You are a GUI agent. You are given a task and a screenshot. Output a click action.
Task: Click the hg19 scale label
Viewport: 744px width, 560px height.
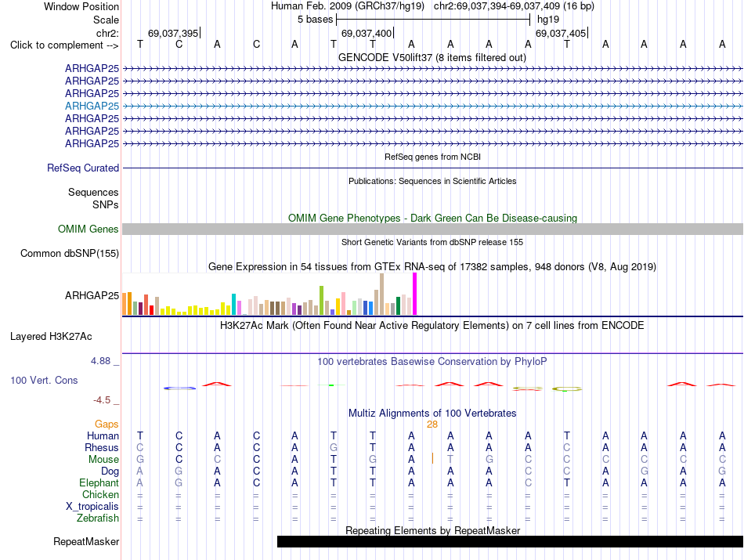click(x=548, y=20)
